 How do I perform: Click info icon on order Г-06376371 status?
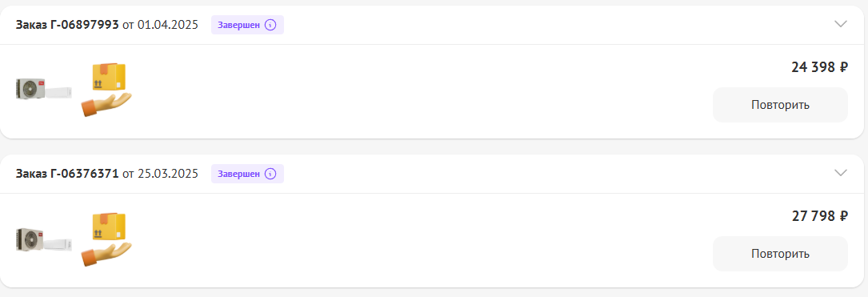pos(270,174)
